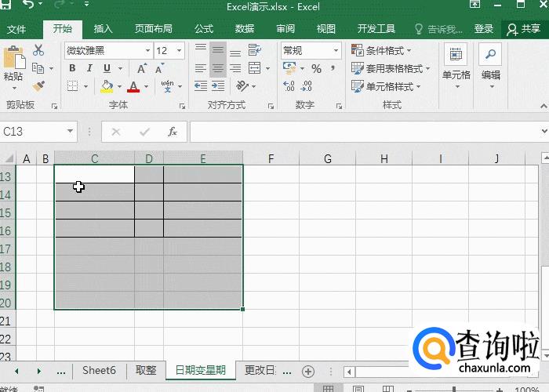
Task: Switch to the 审阅 Review tab
Action: pos(285,29)
